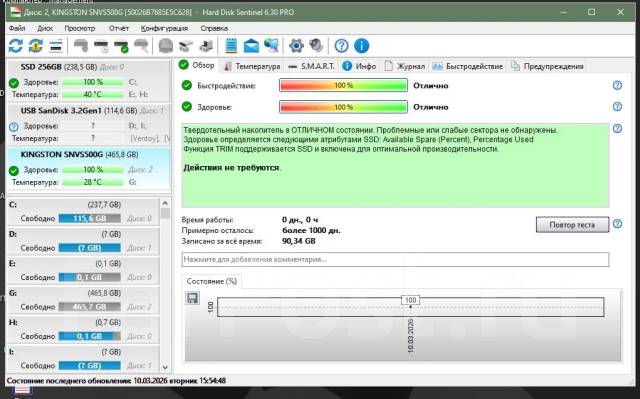Click the H: partition label
The width and height of the screenshot is (640, 399).
pyautogui.click(x=13, y=322)
